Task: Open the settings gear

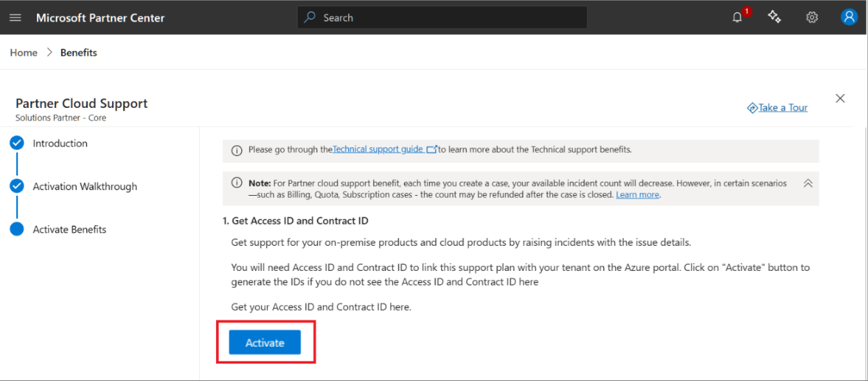Action: tap(812, 17)
